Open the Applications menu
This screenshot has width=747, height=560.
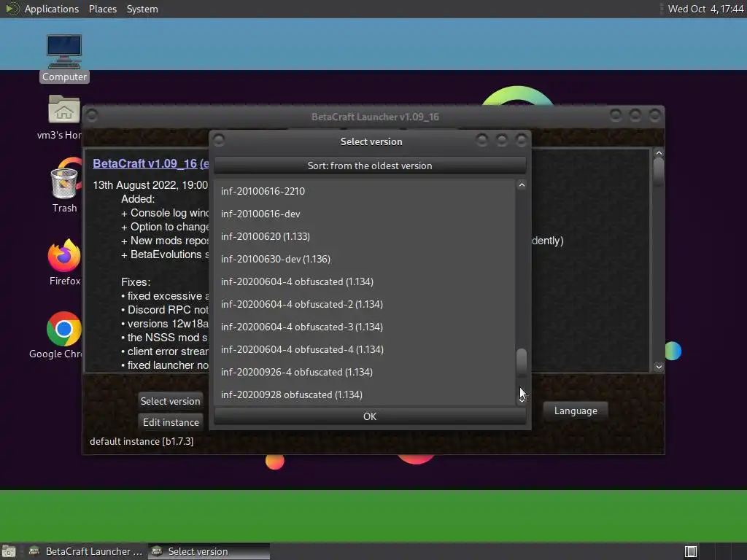(x=52, y=9)
